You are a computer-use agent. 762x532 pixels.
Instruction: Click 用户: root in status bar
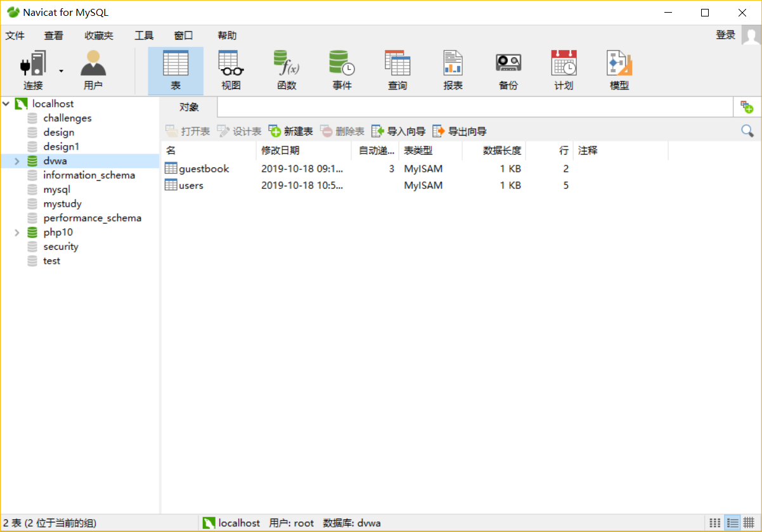292,523
